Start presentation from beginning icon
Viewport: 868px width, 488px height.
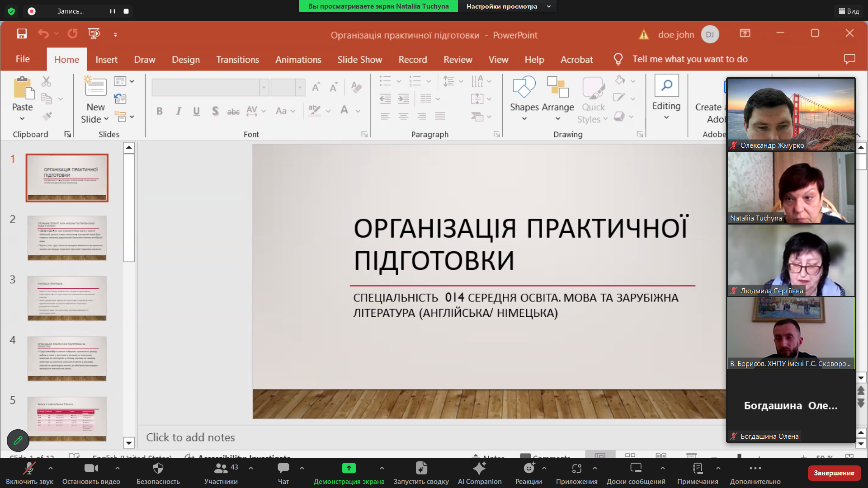[94, 34]
